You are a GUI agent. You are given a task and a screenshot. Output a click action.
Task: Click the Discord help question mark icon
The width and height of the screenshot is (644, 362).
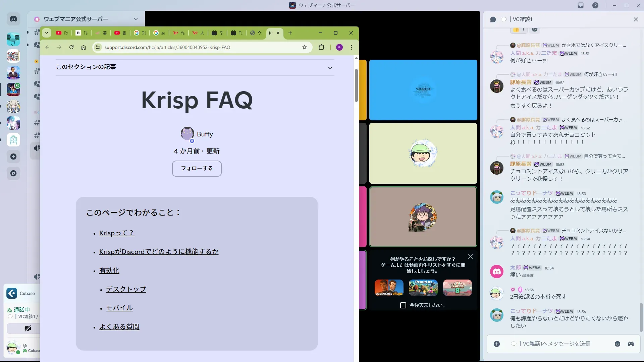[x=595, y=5]
